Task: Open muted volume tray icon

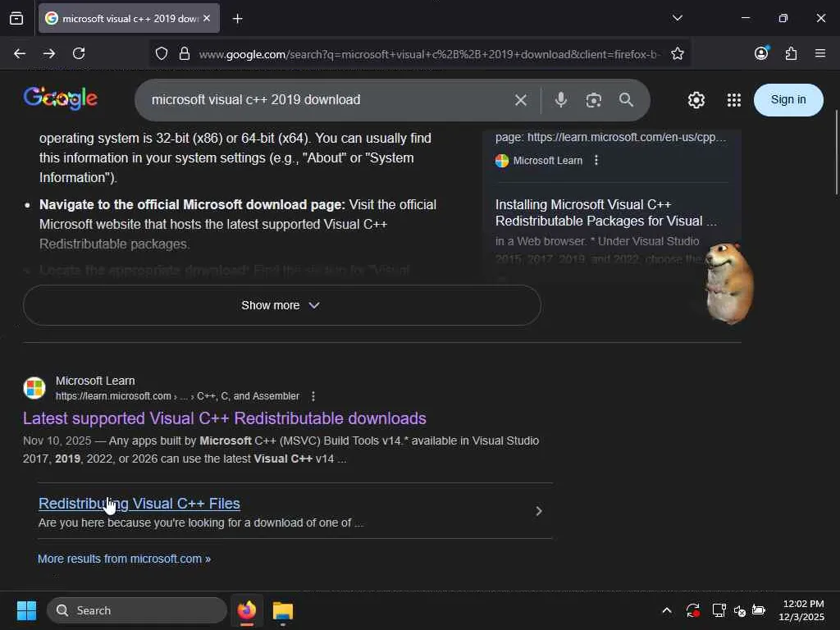Action: pyautogui.click(x=740, y=610)
